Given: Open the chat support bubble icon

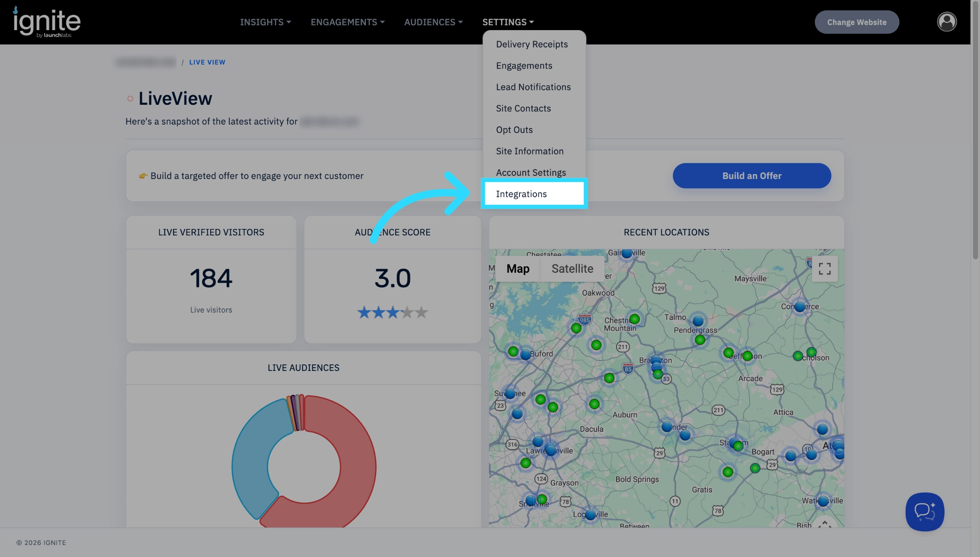Looking at the screenshot, I should [925, 512].
